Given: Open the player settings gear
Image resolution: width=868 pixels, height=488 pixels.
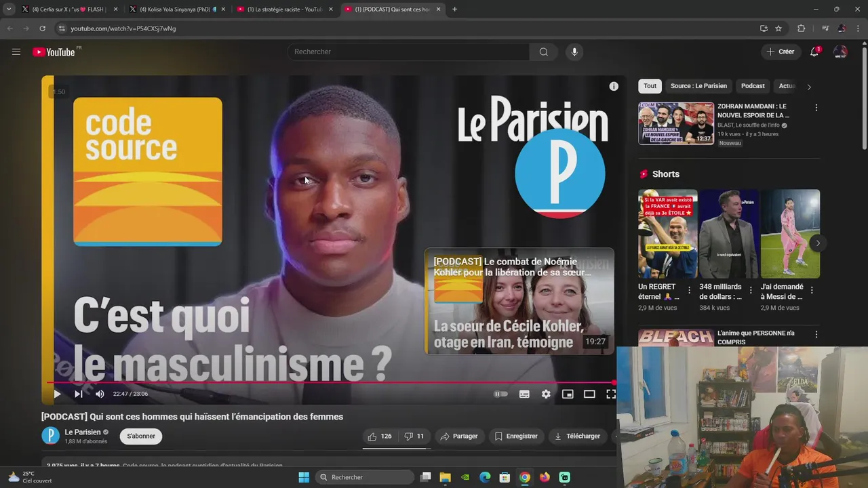Looking at the screenshot, I should [x=546, y=394].
